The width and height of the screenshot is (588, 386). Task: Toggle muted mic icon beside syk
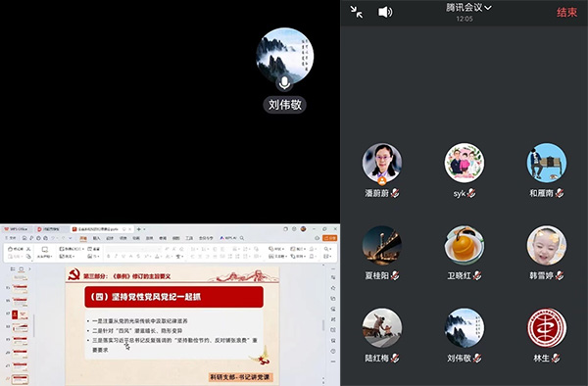coord(471,193)
